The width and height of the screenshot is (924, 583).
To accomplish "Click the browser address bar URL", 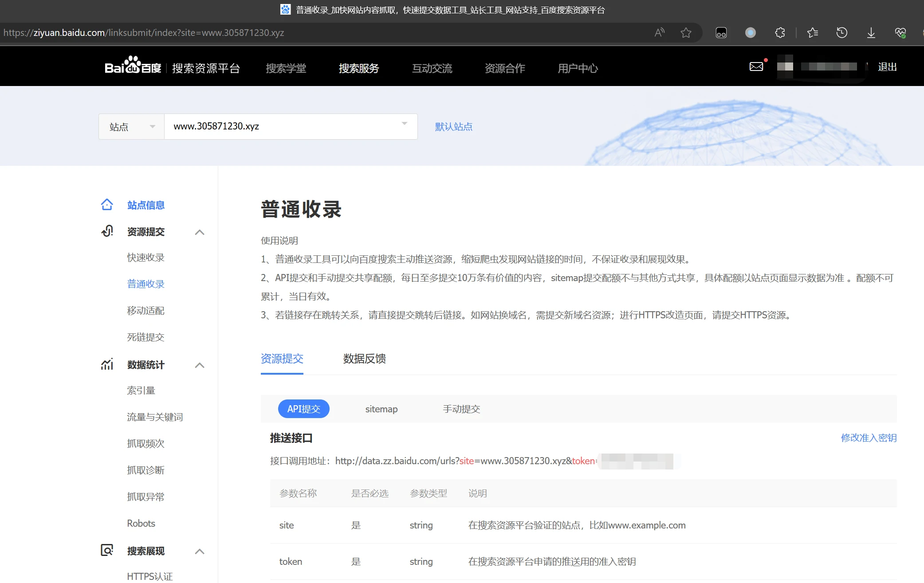I will tap(144, 32).
